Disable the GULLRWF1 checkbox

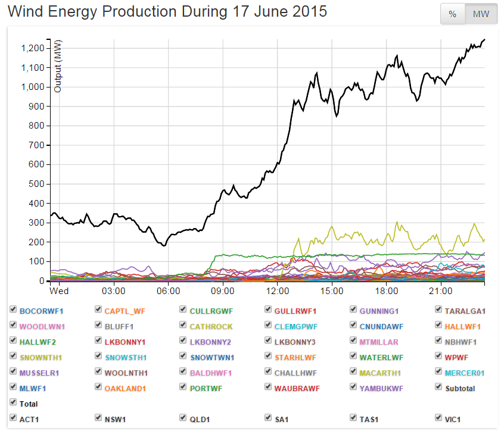coord(269,310)
